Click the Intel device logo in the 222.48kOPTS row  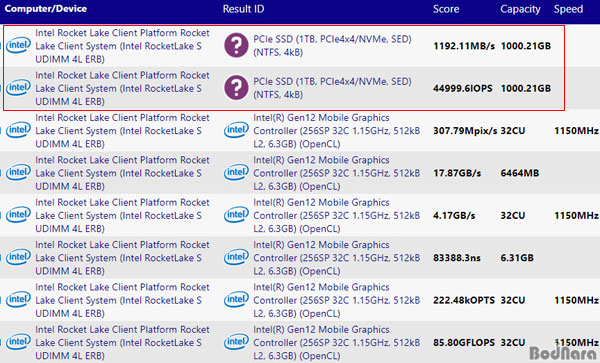18,300
